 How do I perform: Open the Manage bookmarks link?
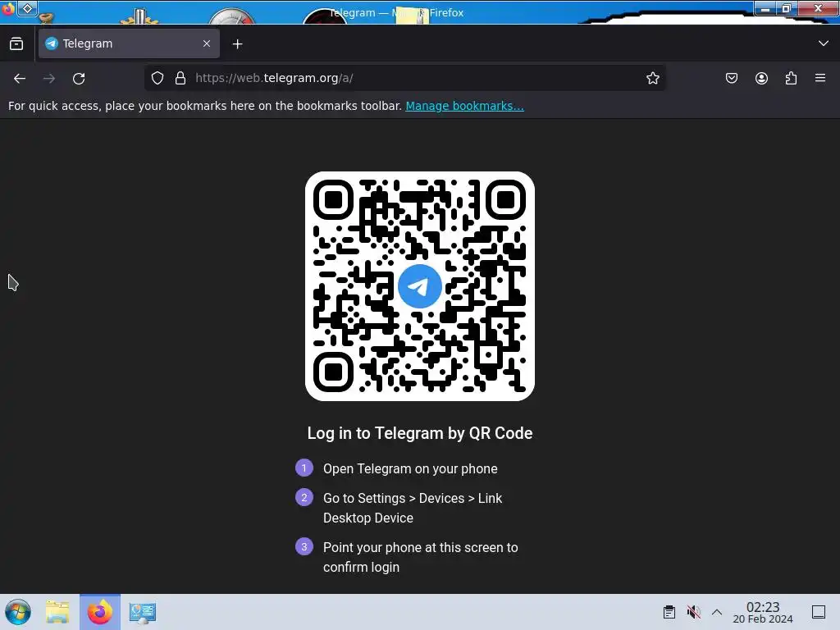(x=464, y=106)
